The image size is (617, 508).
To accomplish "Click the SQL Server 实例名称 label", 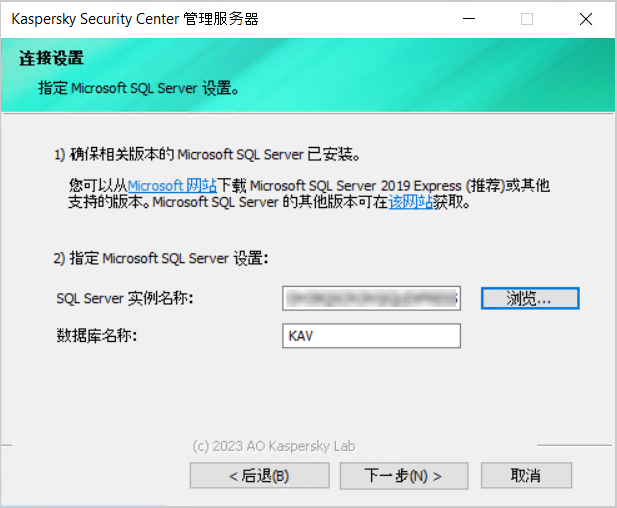I will 125,298.
